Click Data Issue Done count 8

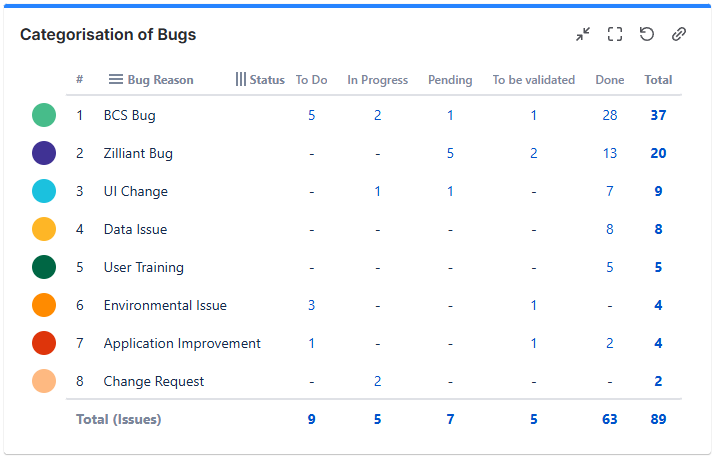[609, 229]
